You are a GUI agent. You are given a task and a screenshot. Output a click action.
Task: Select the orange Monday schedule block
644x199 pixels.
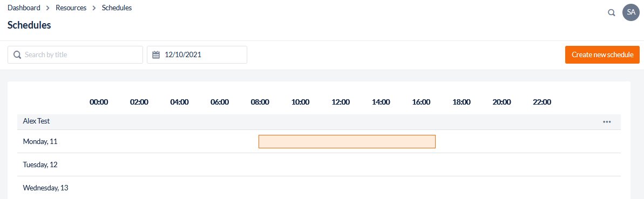point(347,141)
